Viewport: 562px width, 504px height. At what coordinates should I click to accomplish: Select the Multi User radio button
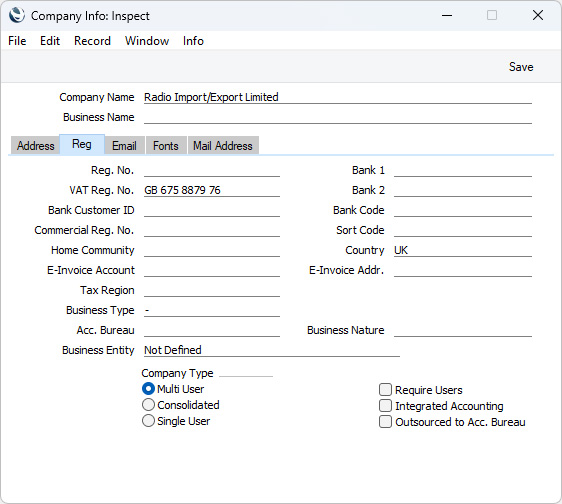tap(148, 389)
